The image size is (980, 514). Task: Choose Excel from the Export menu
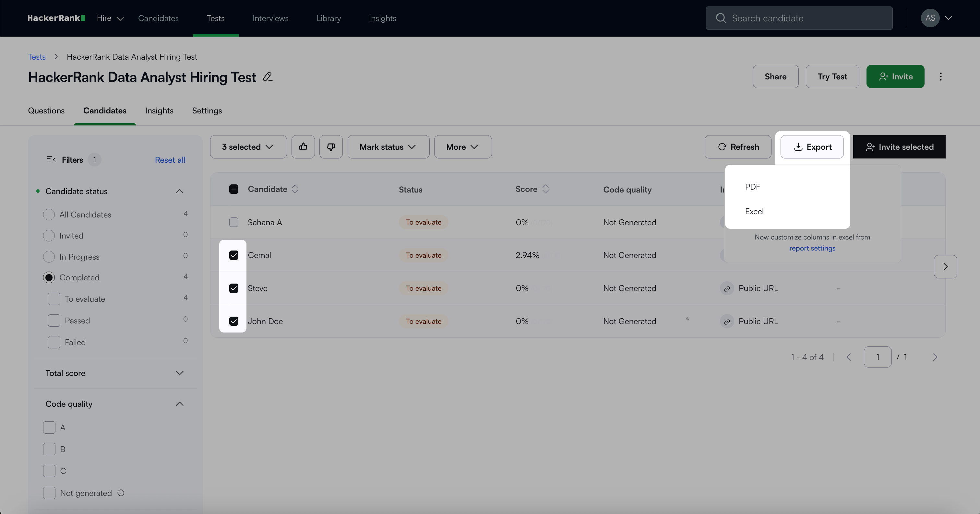click(x=754, y=211)
